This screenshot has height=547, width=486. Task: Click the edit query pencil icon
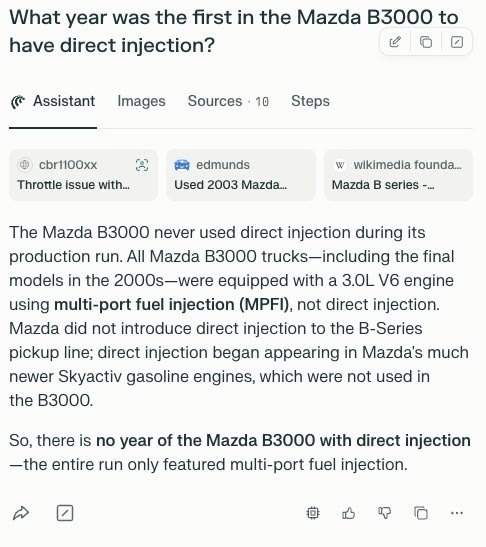[395, 42]
